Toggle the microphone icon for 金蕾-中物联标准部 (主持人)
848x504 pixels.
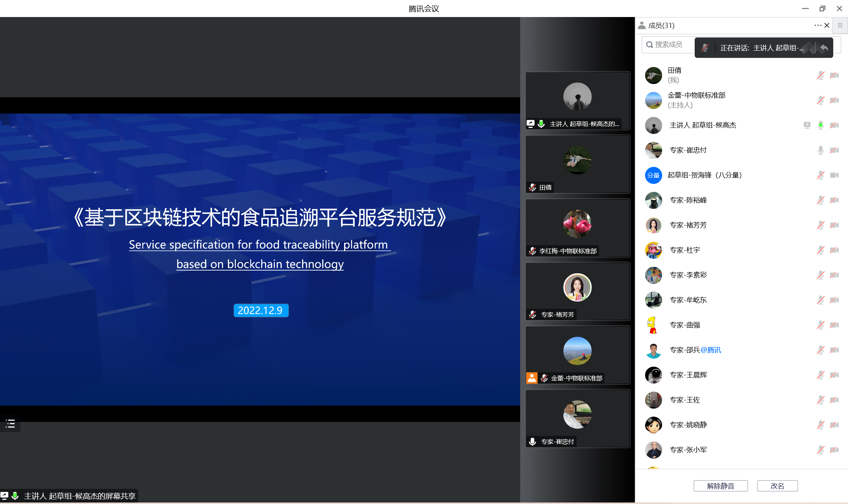pyautogui.click(x=820, y=100)
